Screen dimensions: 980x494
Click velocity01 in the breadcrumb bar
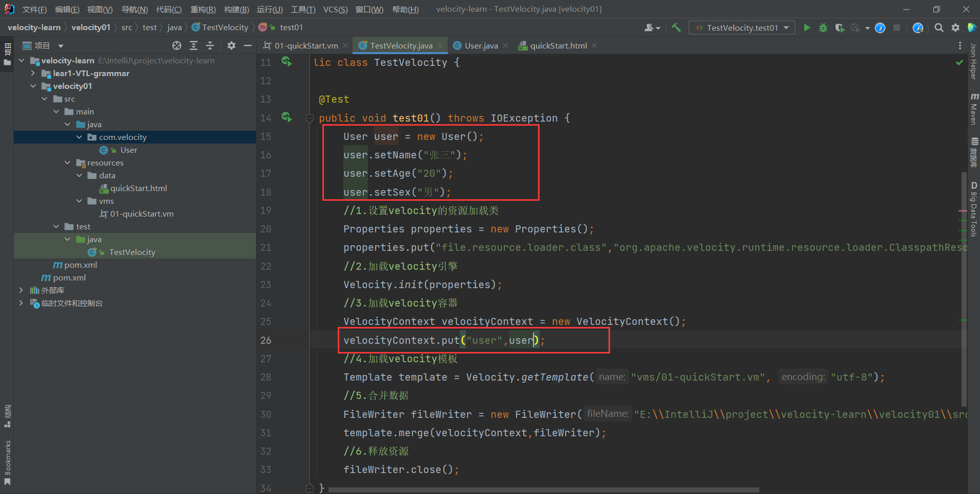click(x=90, y=27)
